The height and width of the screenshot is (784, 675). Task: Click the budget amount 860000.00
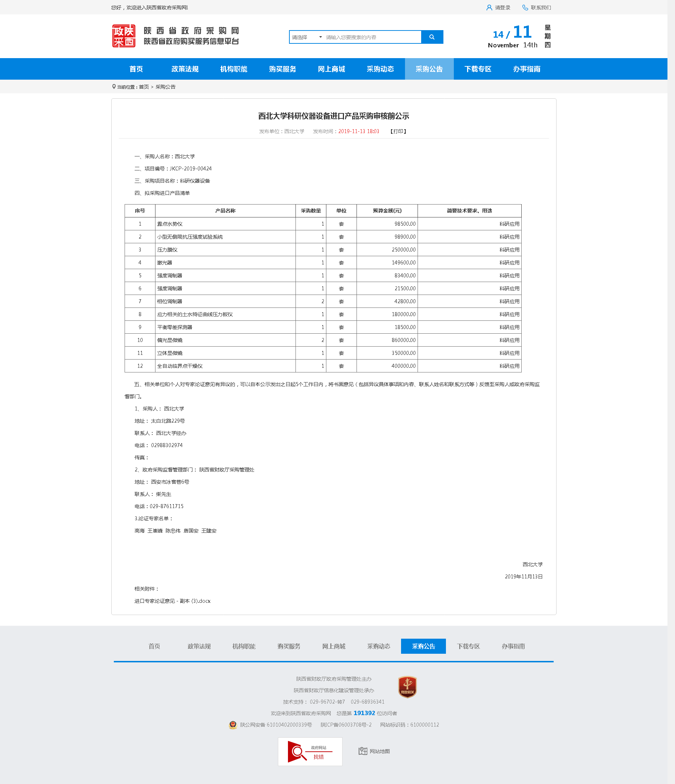404,340
